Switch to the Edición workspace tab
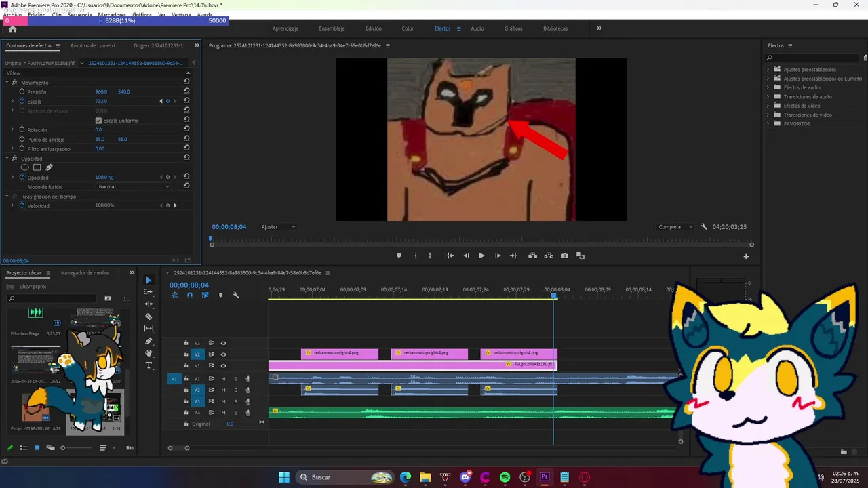 [x=374, y=28]
